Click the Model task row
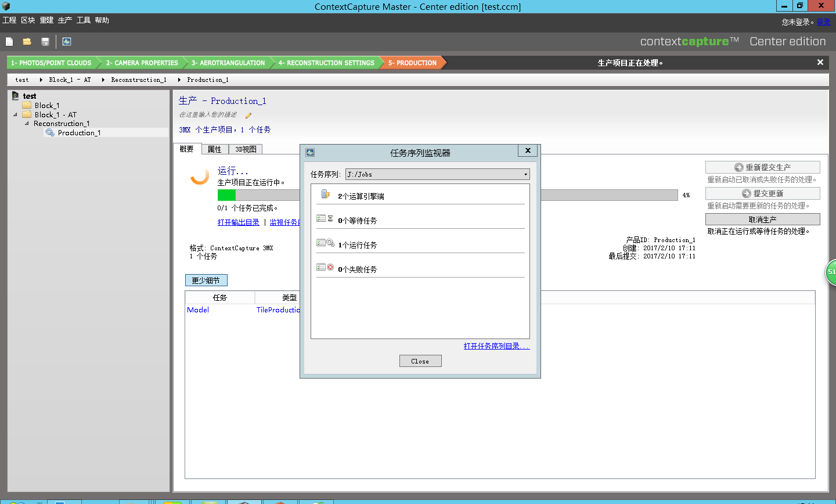 (x=198, y=309)
